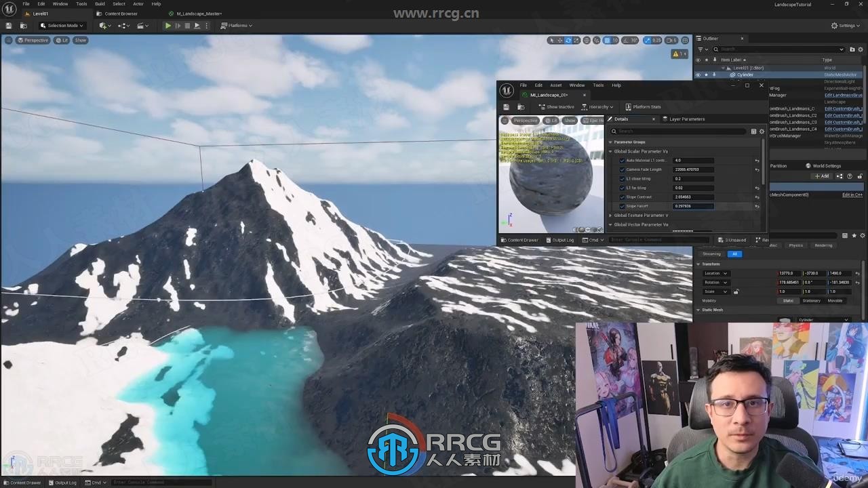
Task: Open the Cinematics clapperboard menu
Action: pyautogui.click(x=143, y=26)
